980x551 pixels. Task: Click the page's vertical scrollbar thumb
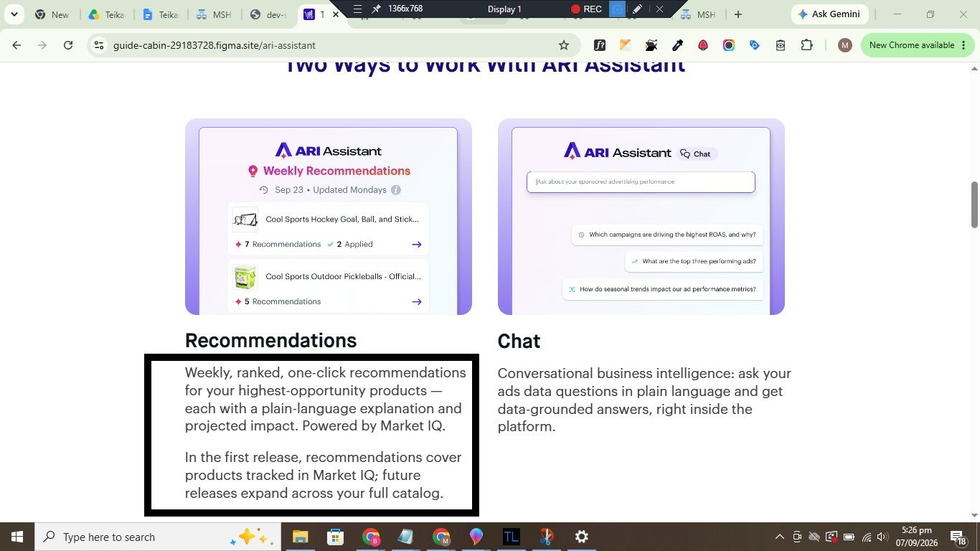(974, 204)
